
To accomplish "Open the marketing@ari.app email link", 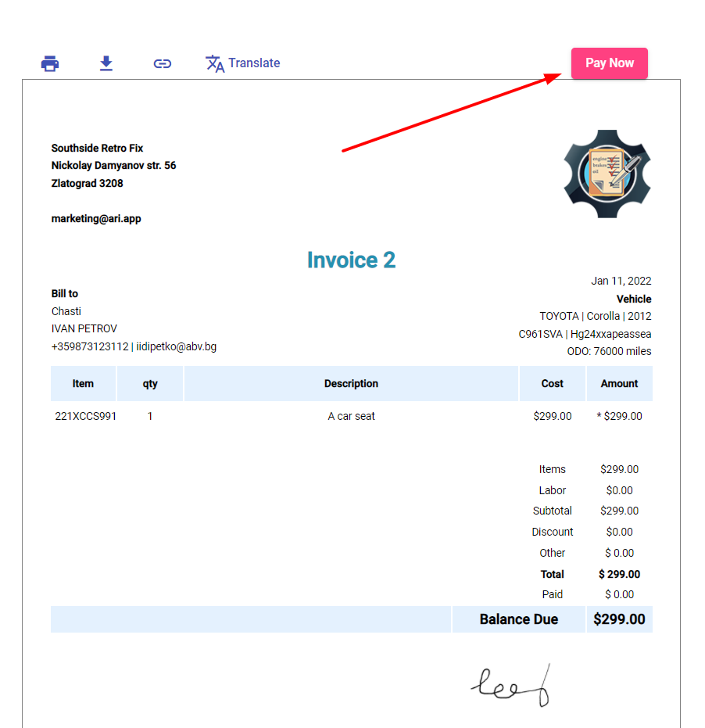I will [x=95, y=218].
